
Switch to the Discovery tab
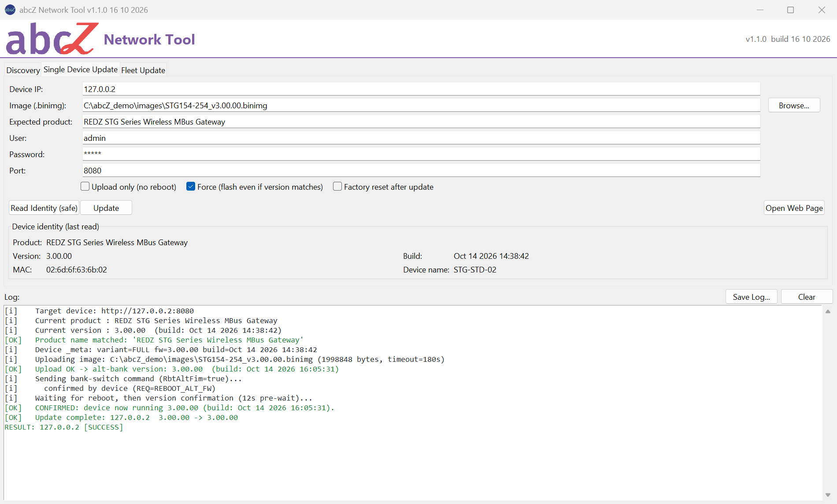(23, 70)
